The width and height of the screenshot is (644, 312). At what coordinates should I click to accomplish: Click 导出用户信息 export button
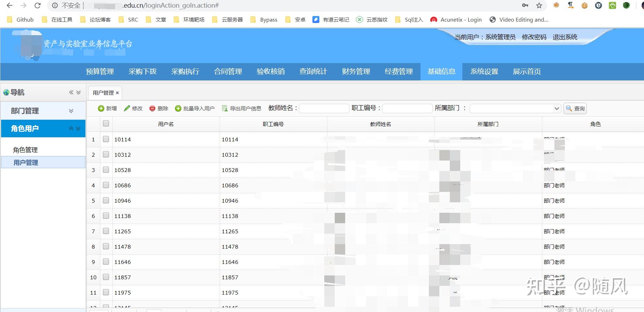coord(242,108)
